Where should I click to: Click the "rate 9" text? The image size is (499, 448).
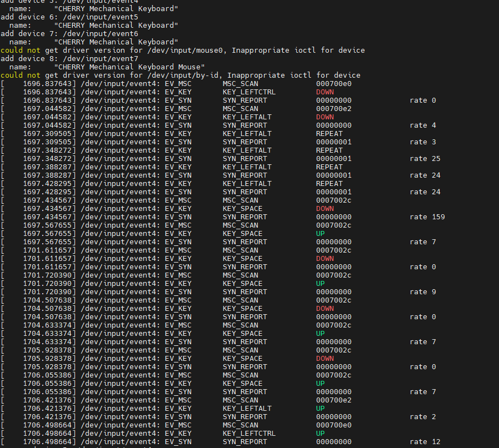pos(423,292)
